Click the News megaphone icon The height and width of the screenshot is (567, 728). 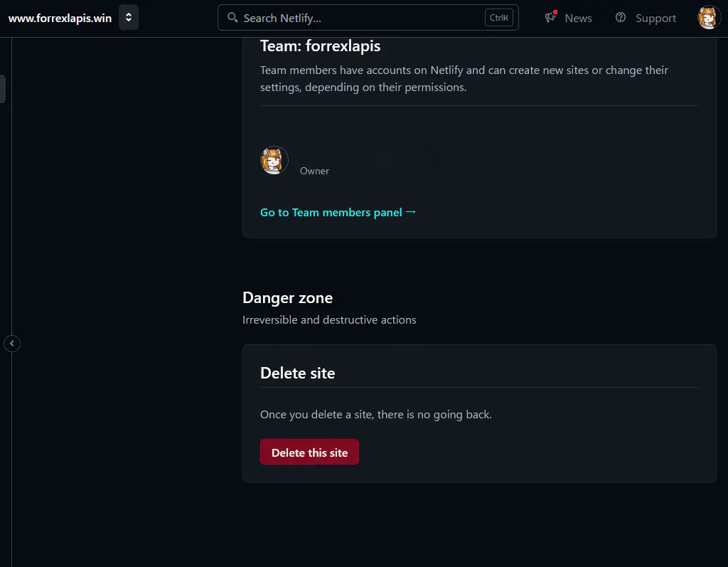coord(550,18)
